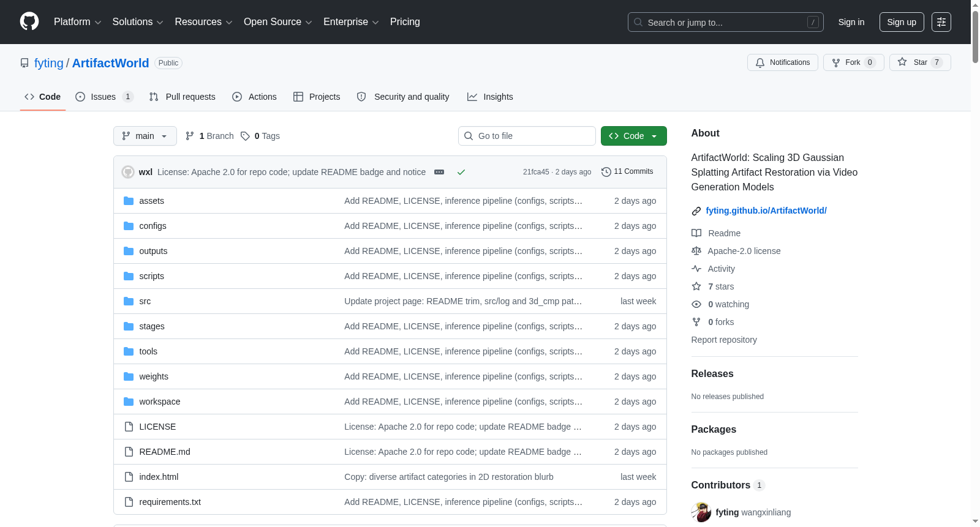The height and width of the screenshot is (527, 980).
Task: Click the README.md file icon
Action: coord(129,452)
